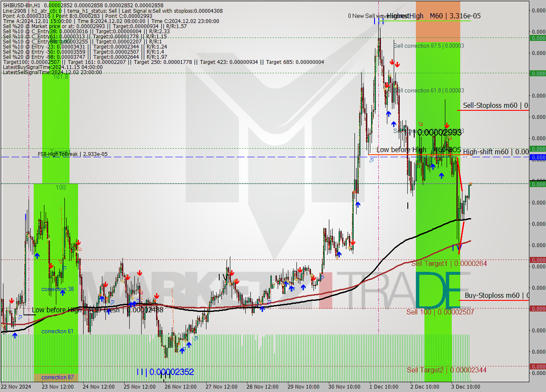Viewport: 546px width, 392px height.
Task: Click the 'High-shift m60' label
Action: click(496, 152)
